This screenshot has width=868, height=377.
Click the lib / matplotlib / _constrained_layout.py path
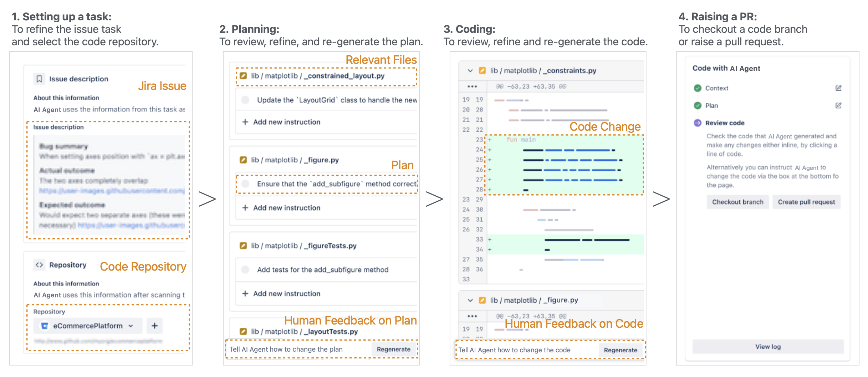[317, 76]
